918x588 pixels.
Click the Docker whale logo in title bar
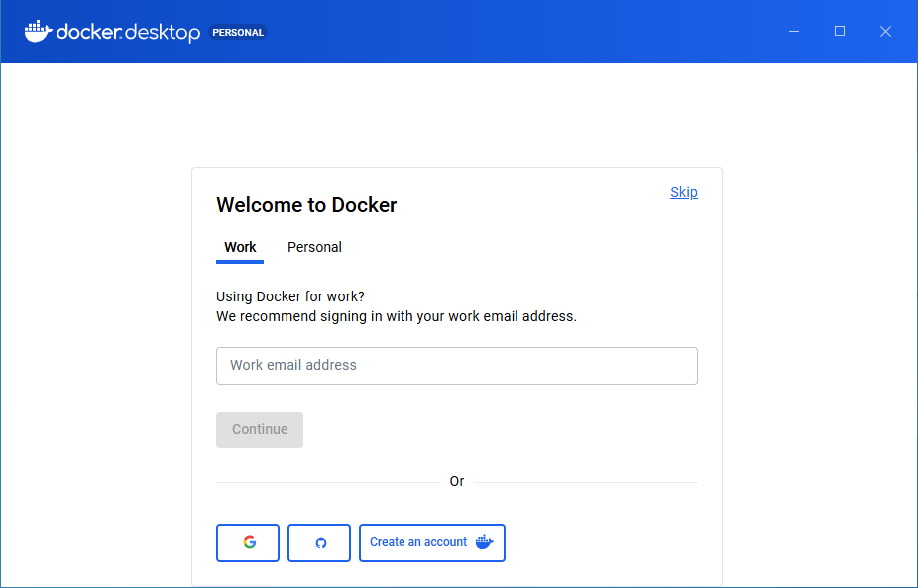coord(38,32)
